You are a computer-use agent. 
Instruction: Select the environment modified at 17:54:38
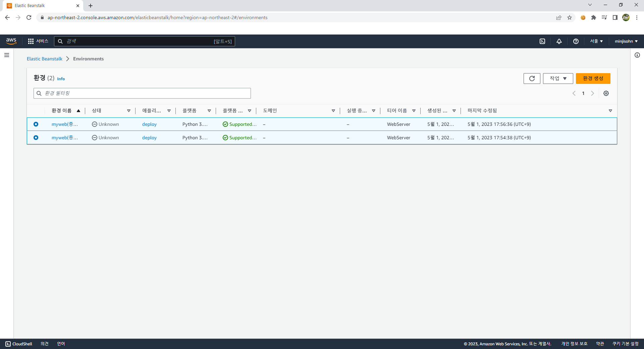click(x=36, y=138)
